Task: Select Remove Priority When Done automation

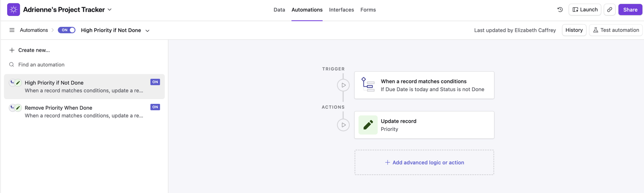Action: pos(84,111)
